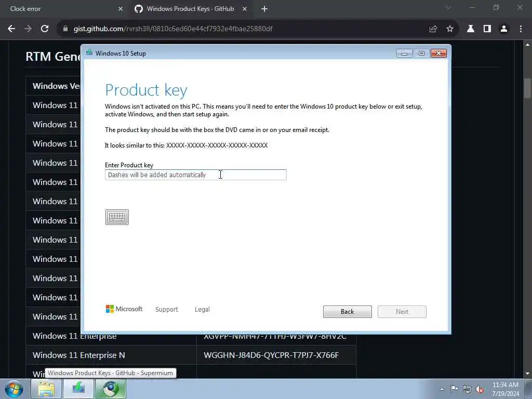This screenshot has height=399, width=532.
Task: Click the Microsoft logo in Setup
Action: [124, 309]
